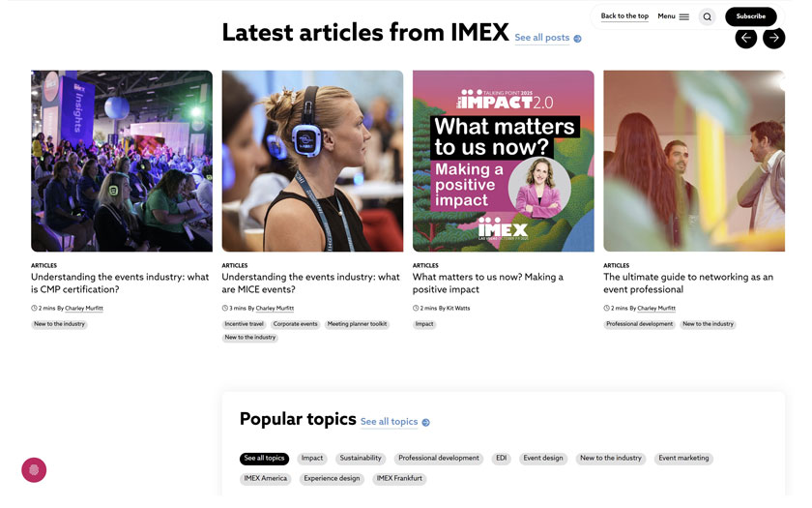The height and width of the screenshot is (508, 812).
Task: Open 'ultimate guide to networking' article title
Action: click(688, 283)
